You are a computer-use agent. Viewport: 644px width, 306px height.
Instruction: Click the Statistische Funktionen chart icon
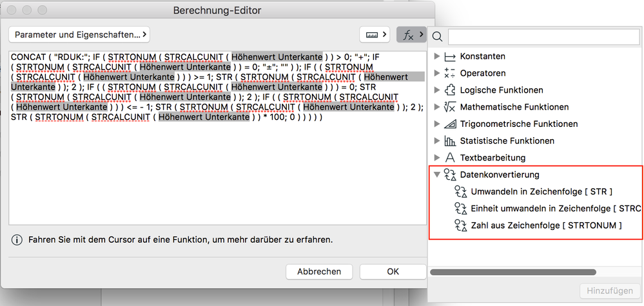pyautogui.click(x=450, y=140)
